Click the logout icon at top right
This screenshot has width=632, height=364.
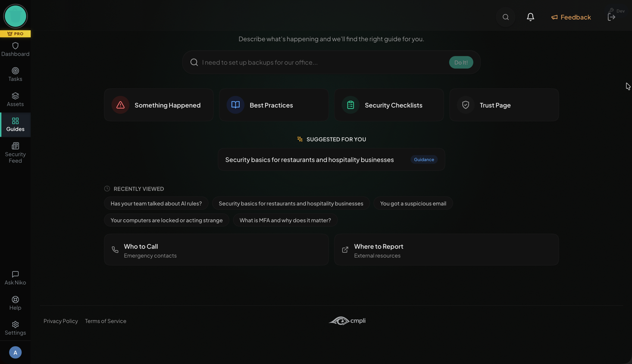coord(611,17)
